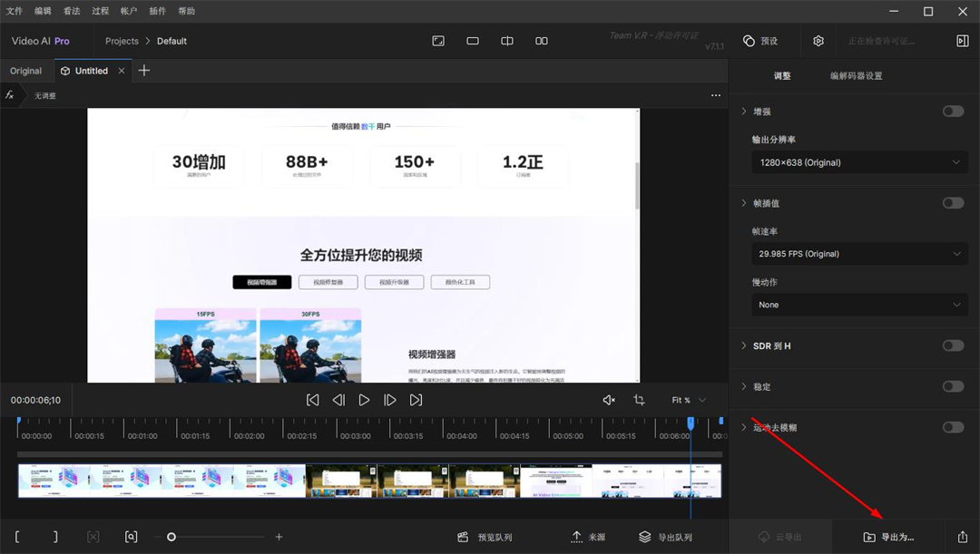Screen dimensions: 980x554
Task: Unmute the audio speaker icon
Action: click(x=609, y=400)
